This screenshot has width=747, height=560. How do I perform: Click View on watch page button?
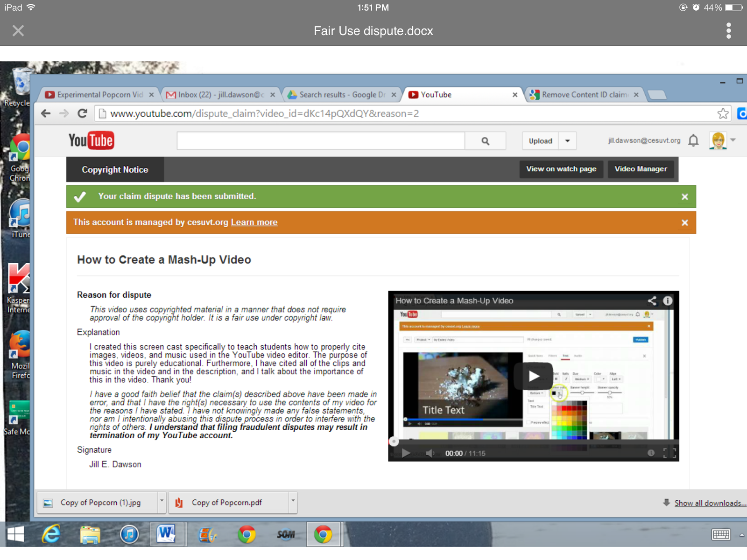[x=561, y=169]
